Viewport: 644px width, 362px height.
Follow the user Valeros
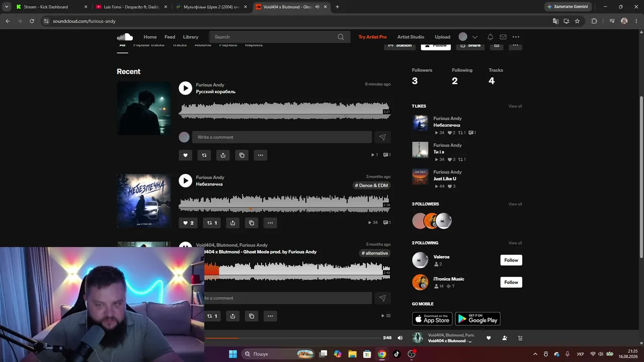(511, 260)
